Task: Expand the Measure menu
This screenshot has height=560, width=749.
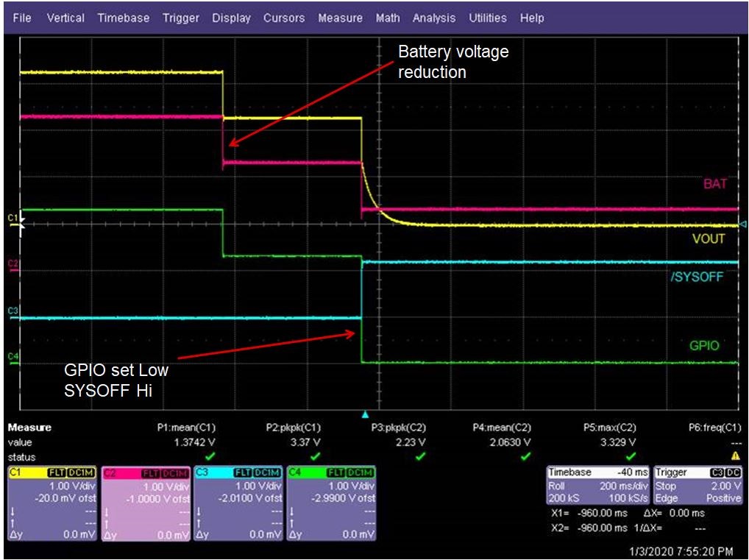Action: pyautogui.click(x=340, y=18)
